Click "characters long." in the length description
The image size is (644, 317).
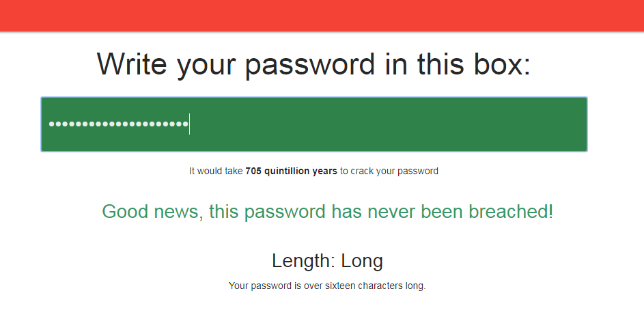click(x=397, y=286)
